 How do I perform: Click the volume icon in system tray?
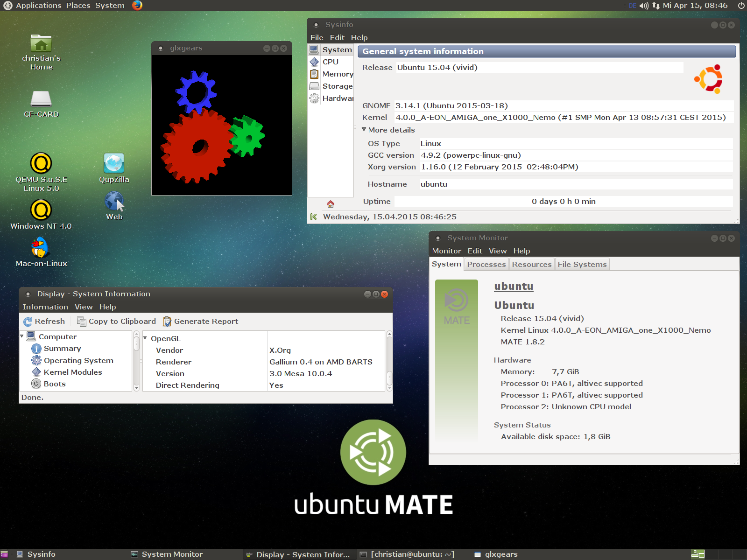point(644,6)
